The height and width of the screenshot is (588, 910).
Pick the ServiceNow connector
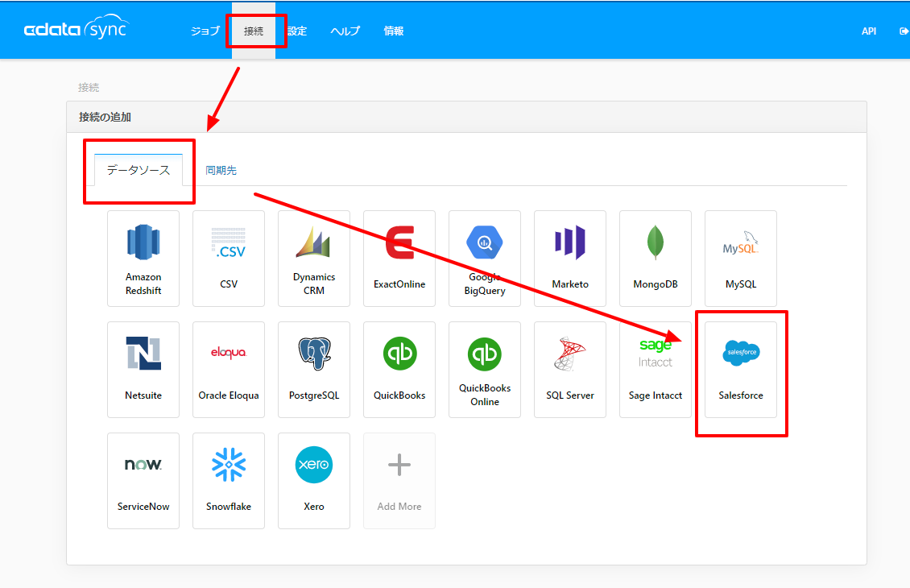point(143,481)
